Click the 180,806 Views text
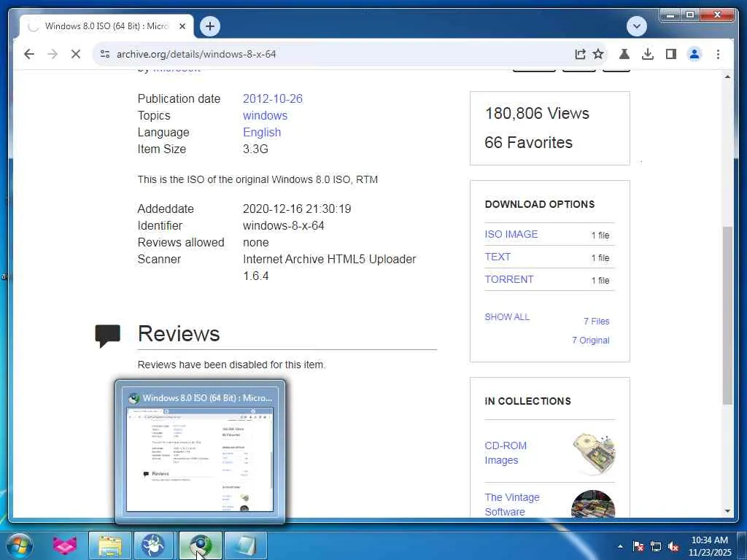Image resolution: width=747 pixels, height=560 pixels. click(537, 113)
